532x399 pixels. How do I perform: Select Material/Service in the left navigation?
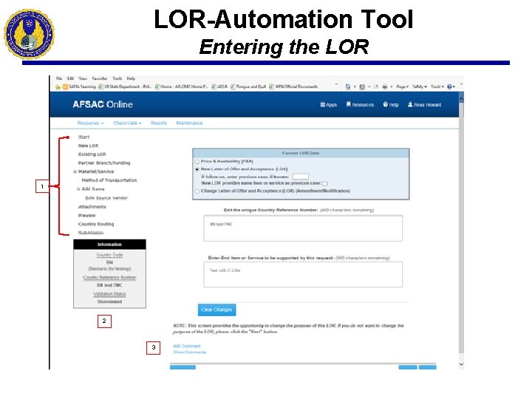[x=96, y=171]
